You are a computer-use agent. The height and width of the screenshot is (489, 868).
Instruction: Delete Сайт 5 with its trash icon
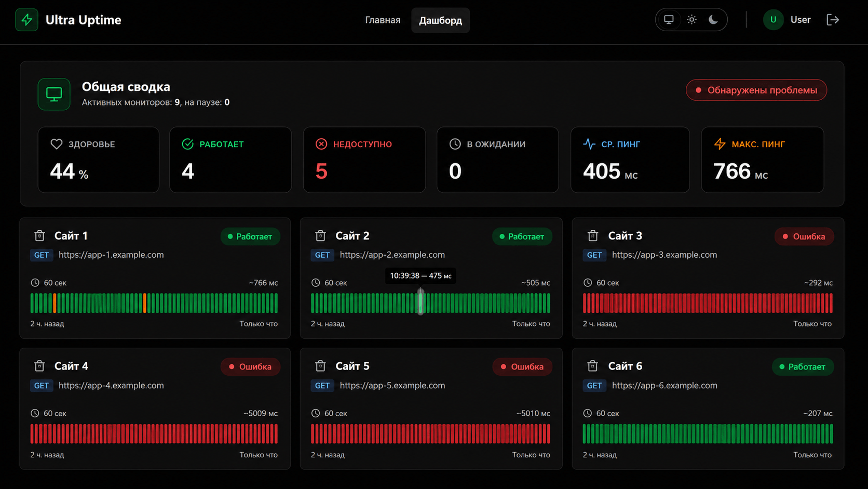point(320,366)
